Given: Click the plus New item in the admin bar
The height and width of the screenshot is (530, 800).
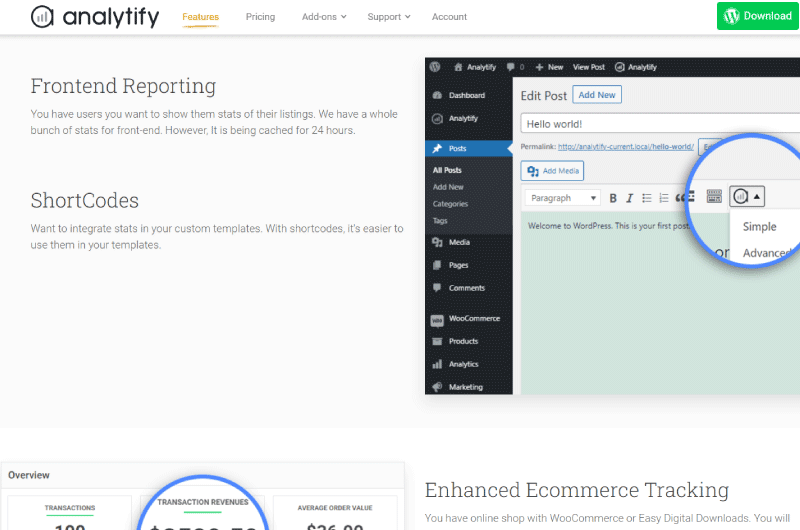Looking at the screenshot, I should coord(549,67).
